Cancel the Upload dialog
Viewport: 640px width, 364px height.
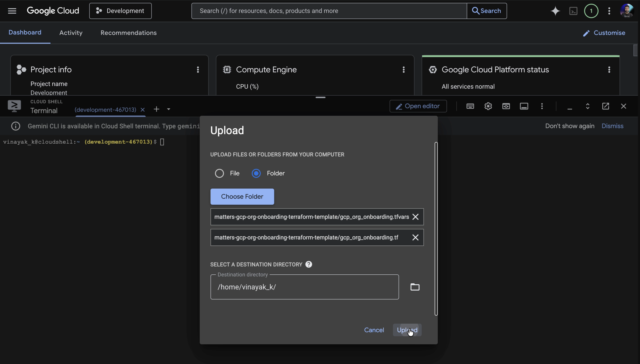pos(374,330)
